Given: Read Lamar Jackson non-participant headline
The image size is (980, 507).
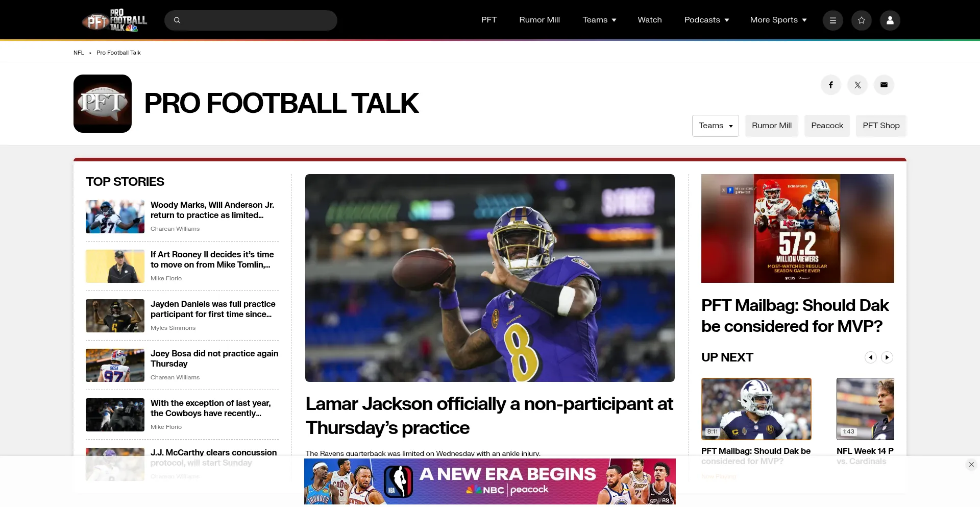Looking at the screenshot, I should [488, 416].
